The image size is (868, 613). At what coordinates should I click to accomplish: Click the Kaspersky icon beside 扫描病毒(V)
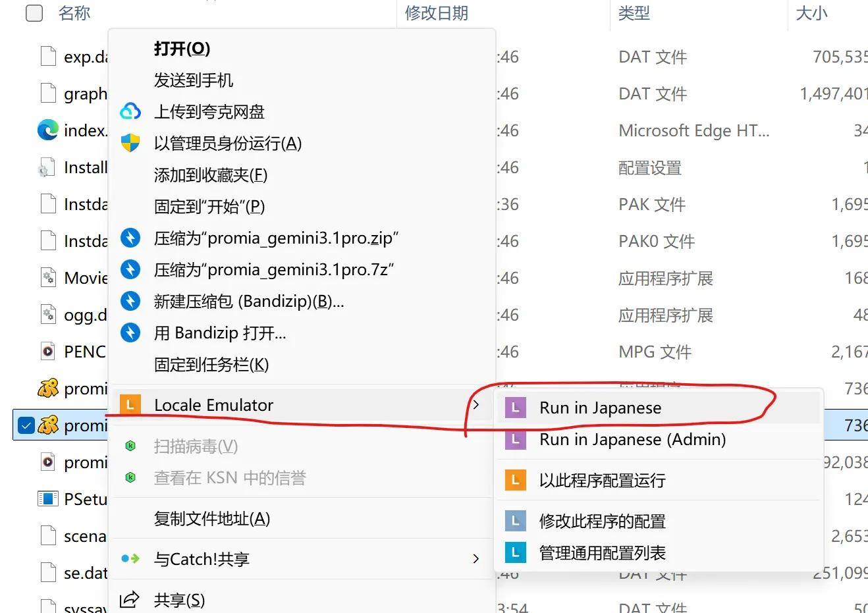[130, 446]
